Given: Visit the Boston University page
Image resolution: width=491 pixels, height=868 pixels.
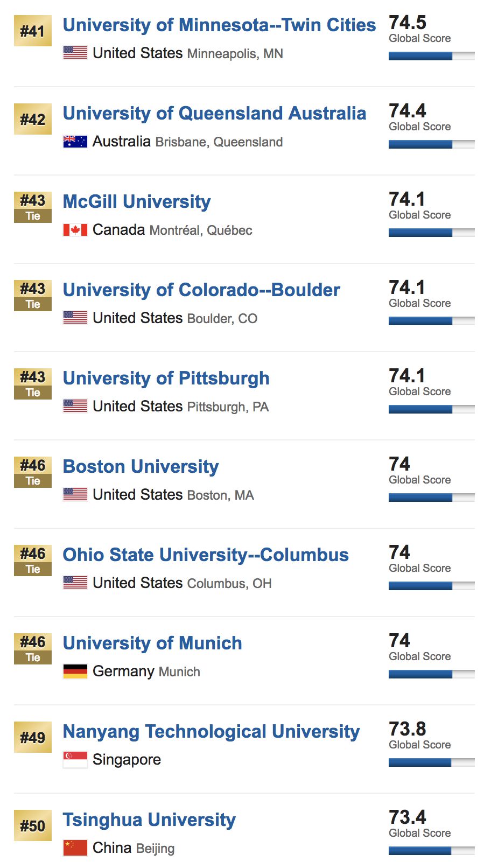Looking at the screenshot, I should coord(141,466).
